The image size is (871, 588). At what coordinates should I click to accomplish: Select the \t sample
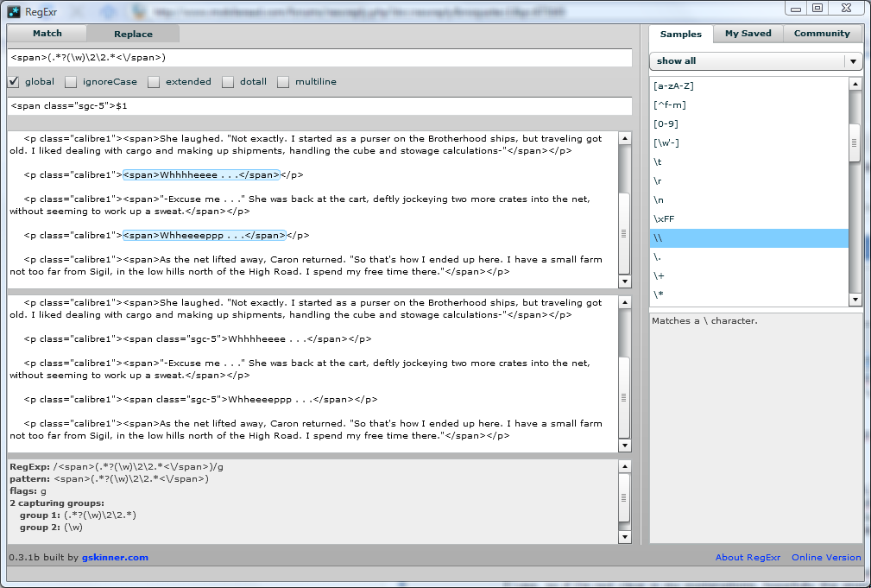pyautogui.click(x=748, y=161)
